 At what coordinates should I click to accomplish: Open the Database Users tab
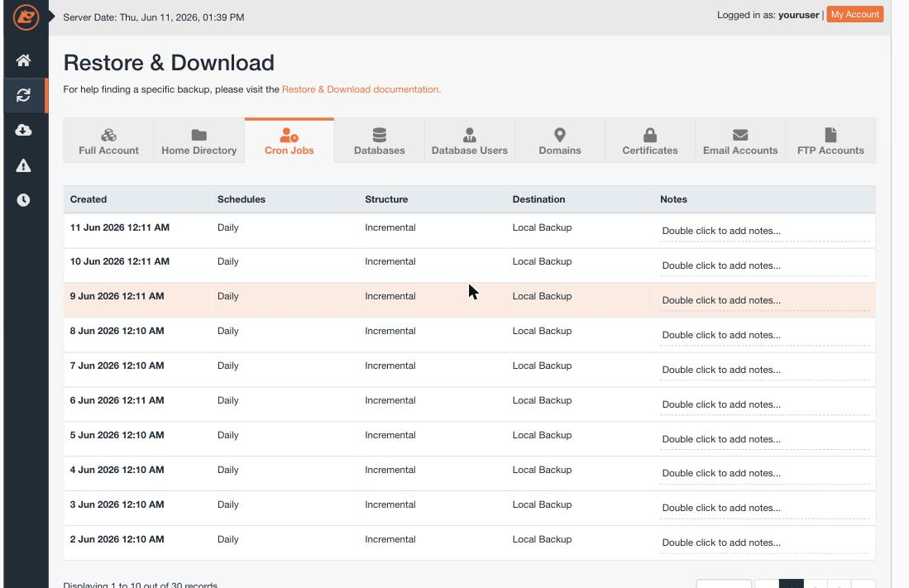pos(470,141)
